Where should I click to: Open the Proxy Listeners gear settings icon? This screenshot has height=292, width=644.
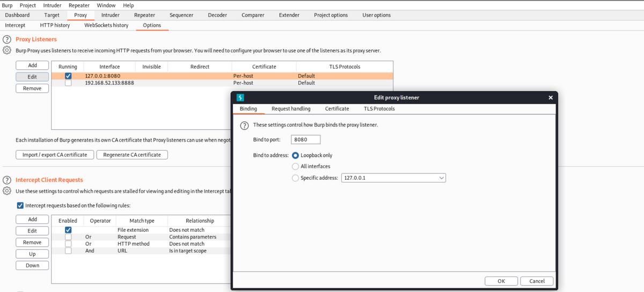(8, 50)
